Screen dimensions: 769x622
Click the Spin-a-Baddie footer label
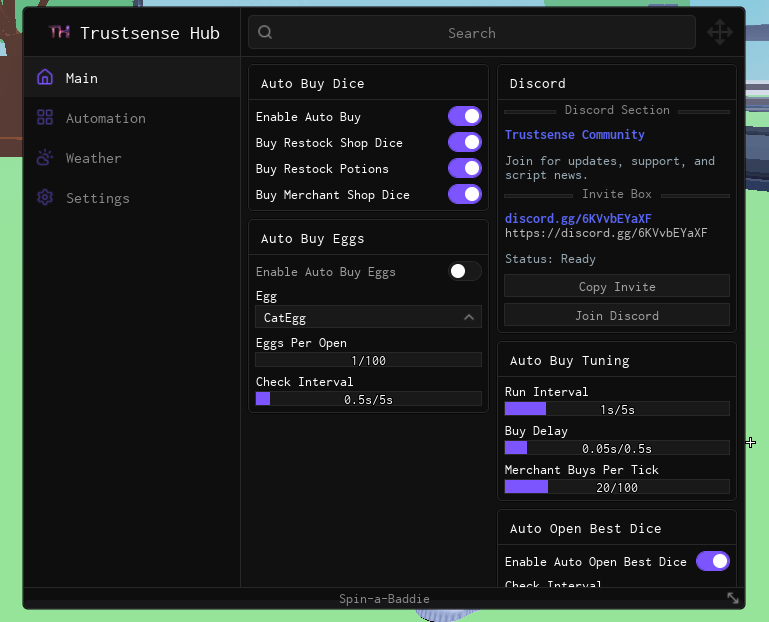pyautogui.click(x=384, y=598)
